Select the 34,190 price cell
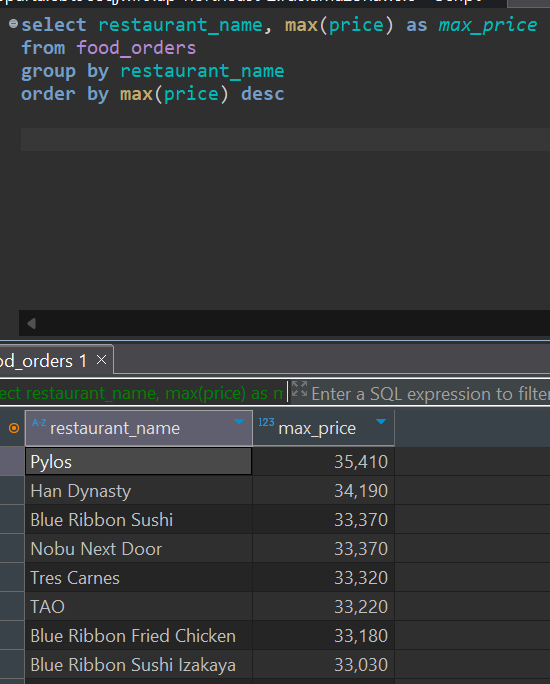This screenshot has width=550, height=684. point(324,491)
